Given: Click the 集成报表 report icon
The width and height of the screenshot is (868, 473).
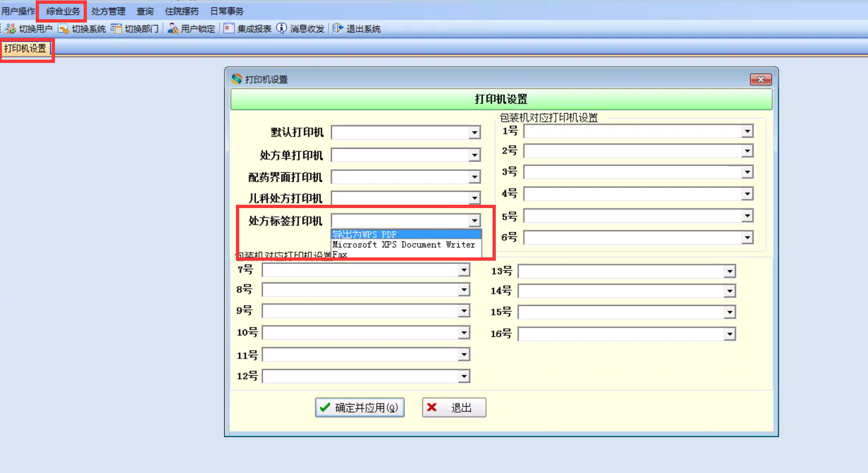Looking at the screenshot, I should (229, 29).
